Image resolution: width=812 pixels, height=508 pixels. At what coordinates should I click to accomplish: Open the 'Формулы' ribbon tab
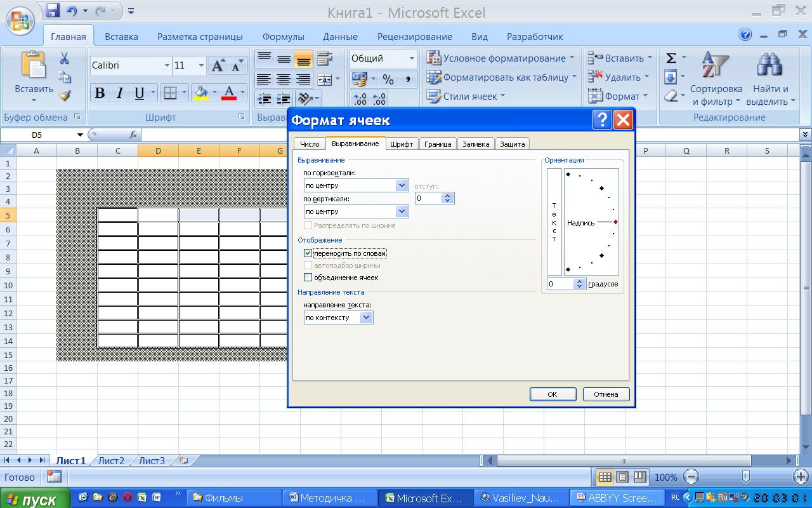(283, 37)
